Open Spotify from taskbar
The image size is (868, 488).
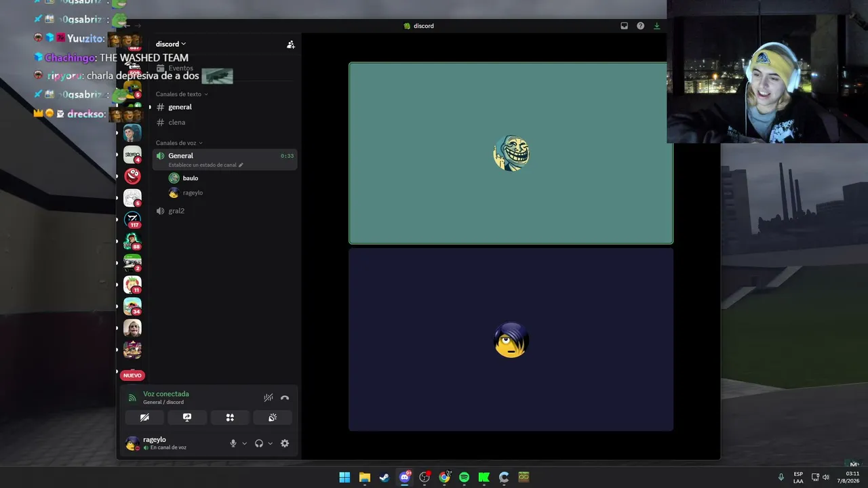pyautogui.click(x=464, y=477)
